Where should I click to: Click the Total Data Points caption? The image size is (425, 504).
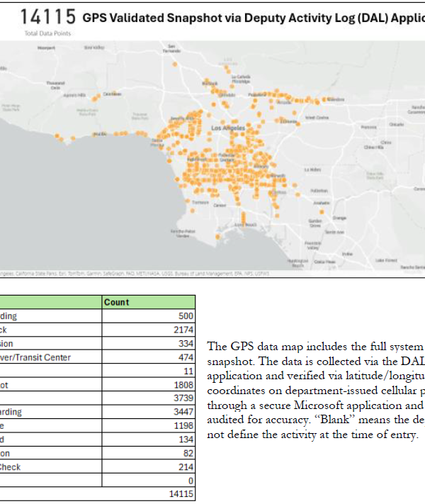click(x=43, y=33)
